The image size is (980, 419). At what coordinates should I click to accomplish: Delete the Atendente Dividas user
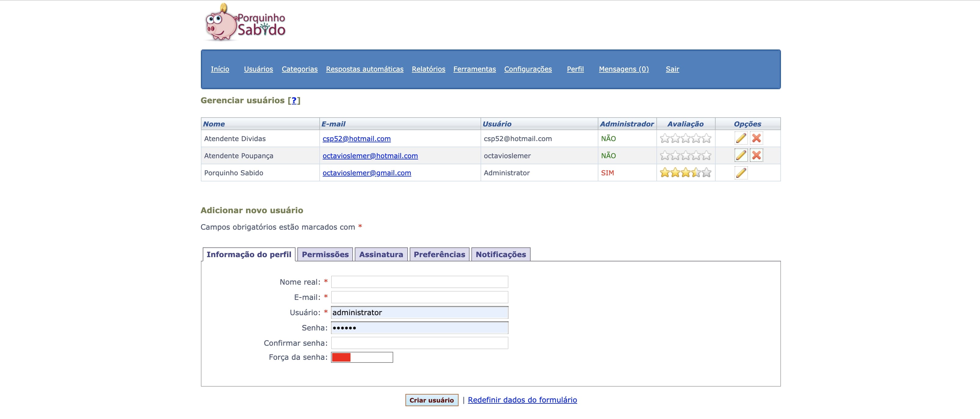(756, 138)
